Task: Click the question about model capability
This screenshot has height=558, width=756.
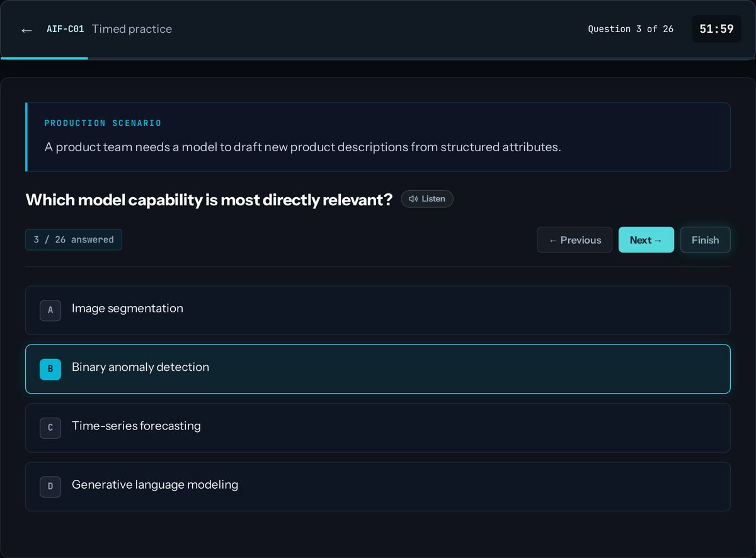Action: [x=209, y=200]
